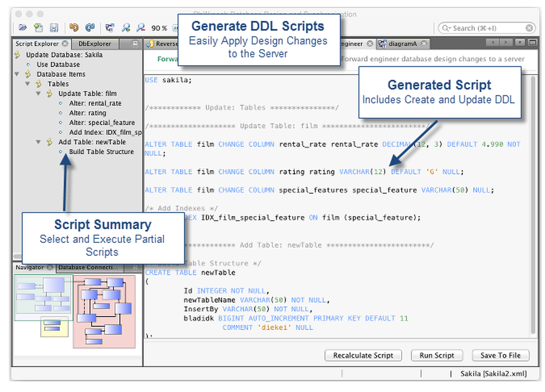Click the pink diagram in Navigator
545x392 pixels.
[x=104, y=311]
